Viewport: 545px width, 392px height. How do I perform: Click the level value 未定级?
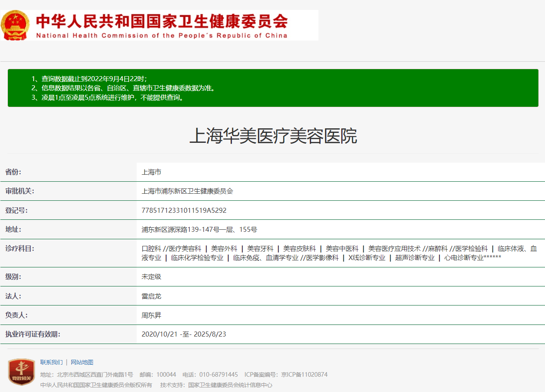click(x=151, y=277)
